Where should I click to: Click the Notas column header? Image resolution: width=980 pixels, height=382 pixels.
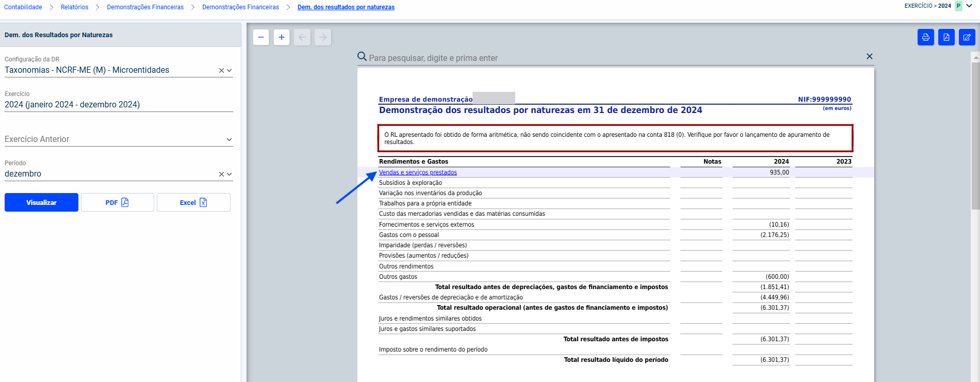[712, 162]
